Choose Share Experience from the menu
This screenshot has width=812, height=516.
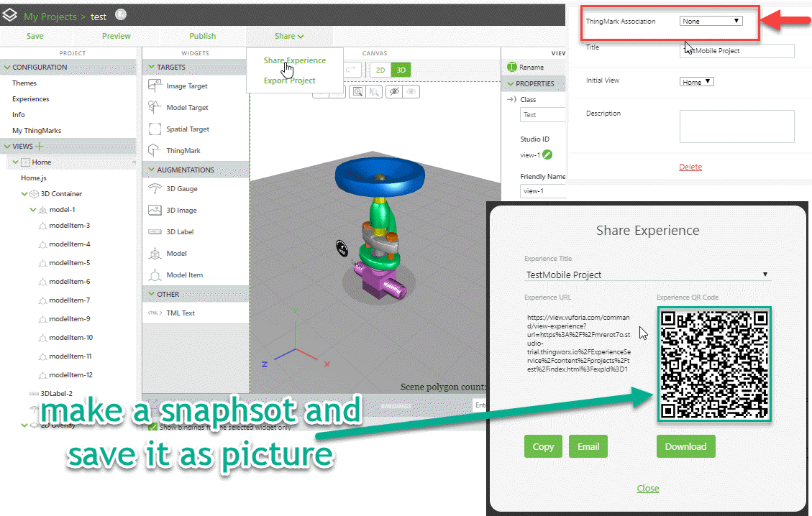pyautogui.click(x=295, y=60)
